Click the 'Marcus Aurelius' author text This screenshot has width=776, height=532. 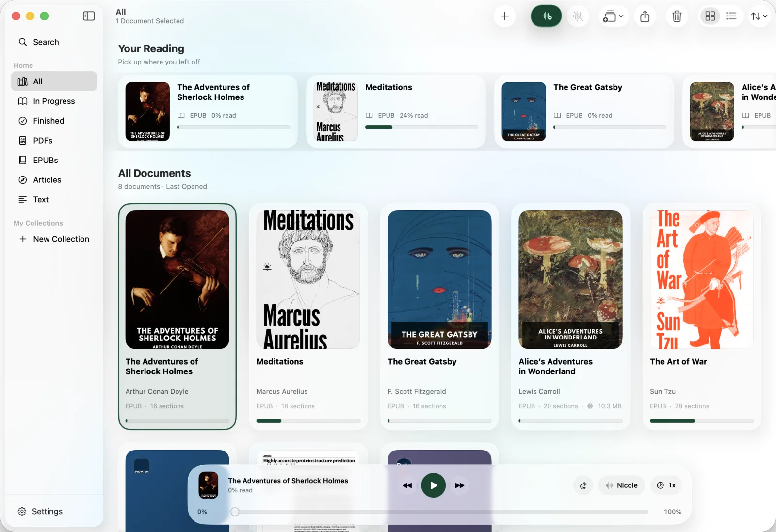(x=282, y=392)
